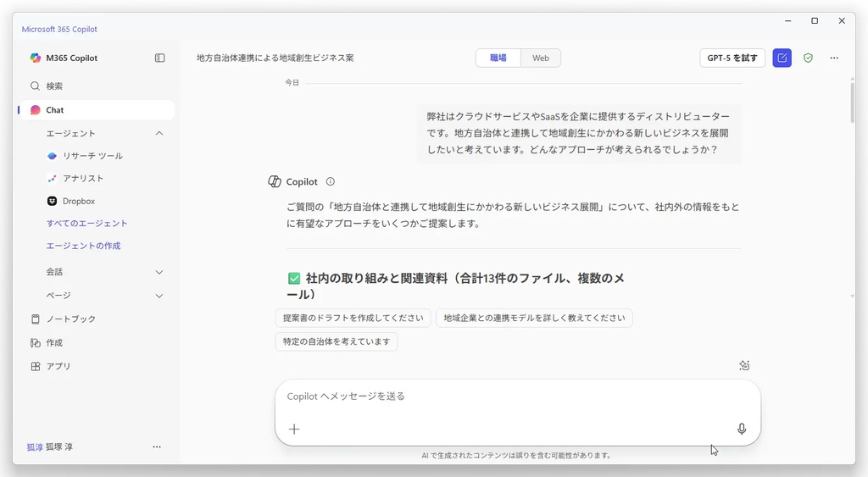Select Chat in the sidebar

click(x=97, y=110)
